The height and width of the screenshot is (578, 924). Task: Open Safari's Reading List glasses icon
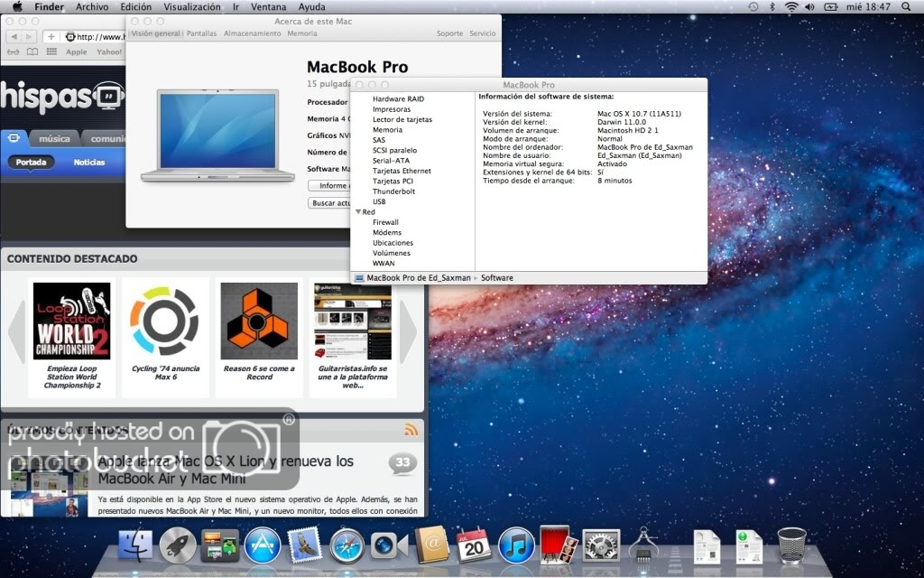tap(13, 52)
